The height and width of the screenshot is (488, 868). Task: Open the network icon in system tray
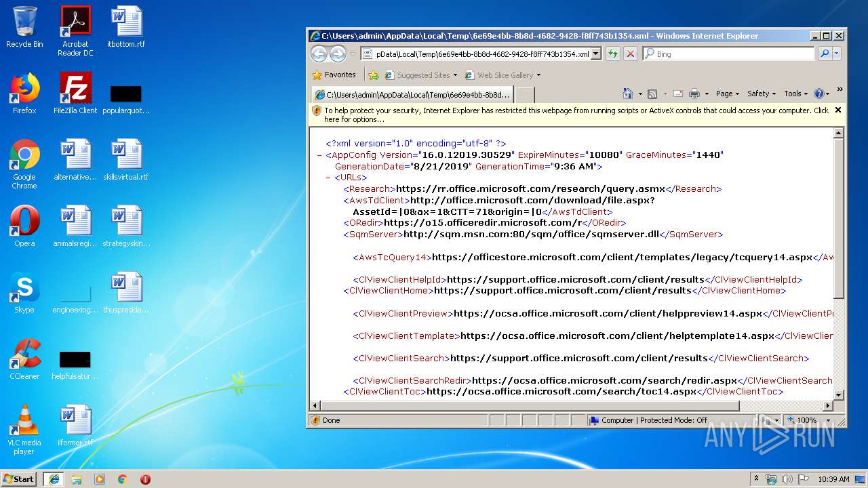[x=771, y=479]
